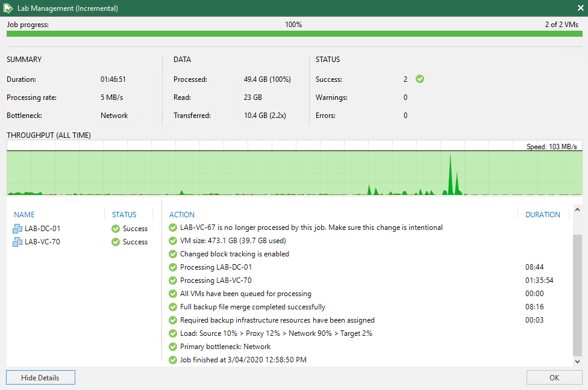Screen dimensions: 588x390
Task: Click the down arrow of the action log scrollbar
Action: point(578,362)
